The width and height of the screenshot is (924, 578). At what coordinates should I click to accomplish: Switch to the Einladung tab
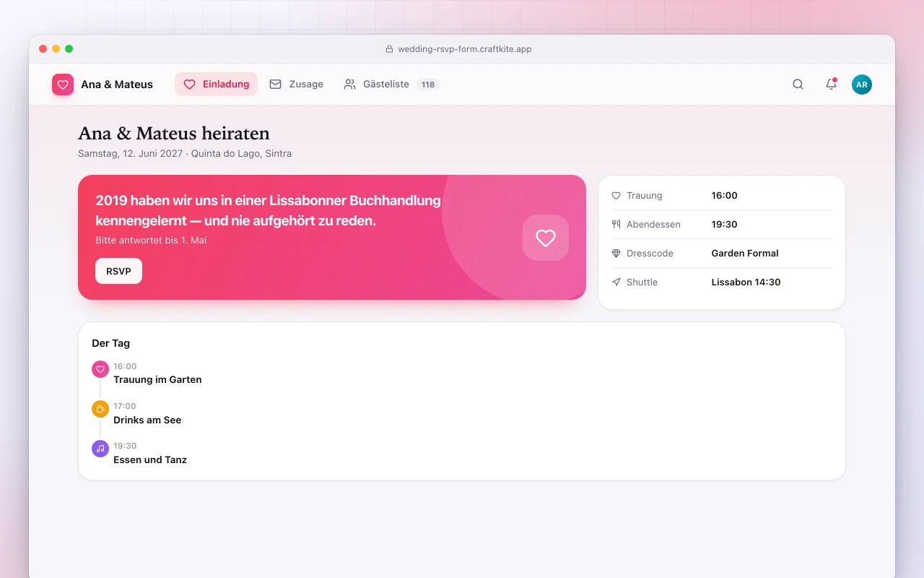[x=216, y=85]
